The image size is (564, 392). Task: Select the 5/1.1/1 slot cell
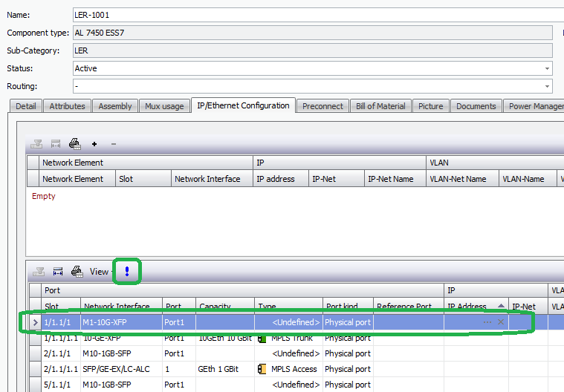[x=60, y=385]
